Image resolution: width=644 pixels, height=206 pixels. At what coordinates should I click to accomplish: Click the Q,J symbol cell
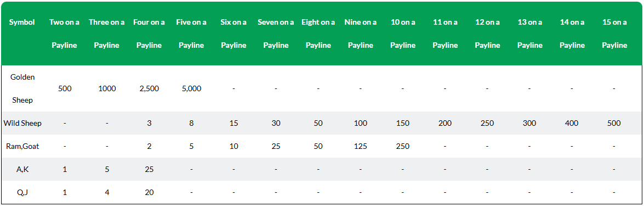pyautogui.click(x=22, y=192)
